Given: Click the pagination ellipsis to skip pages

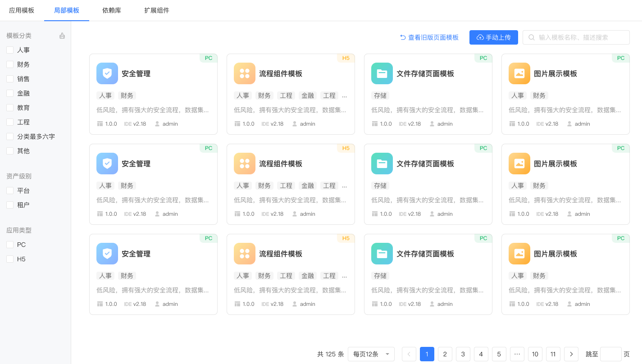Looking at the screenshot, I should tap(517, 354).
